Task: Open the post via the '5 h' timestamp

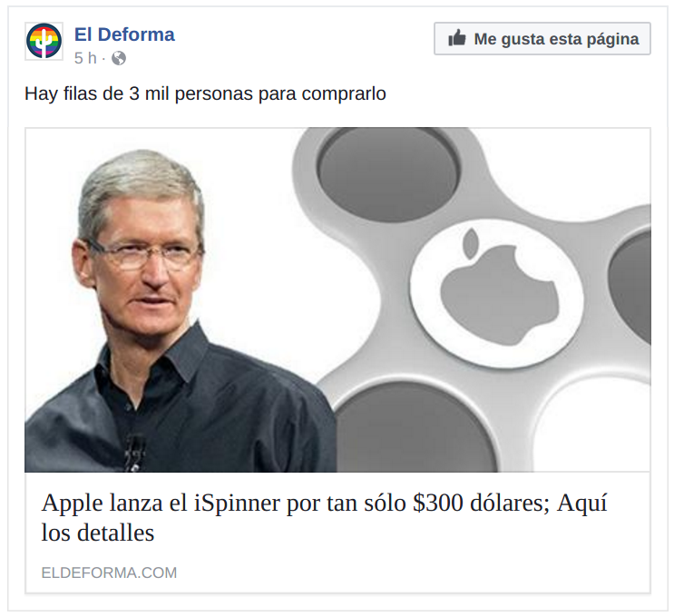Action: coord(85,58)
